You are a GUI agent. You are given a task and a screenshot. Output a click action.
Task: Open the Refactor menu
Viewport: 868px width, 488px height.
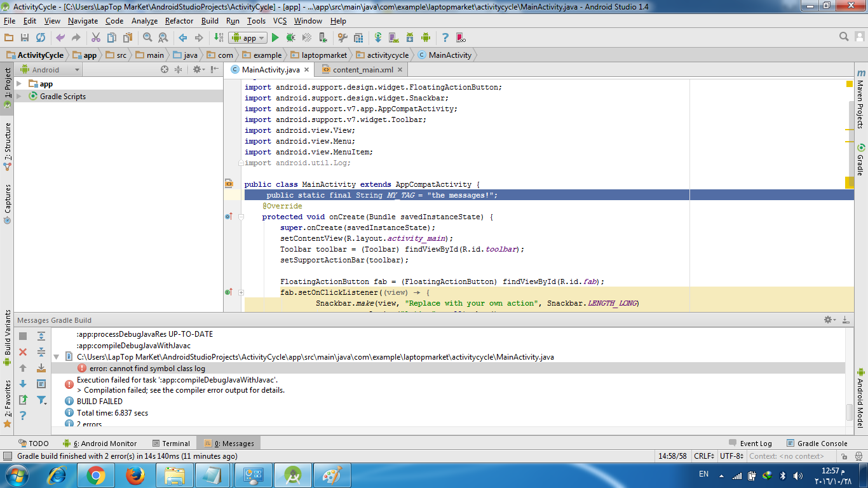click(x=179, y=20)
